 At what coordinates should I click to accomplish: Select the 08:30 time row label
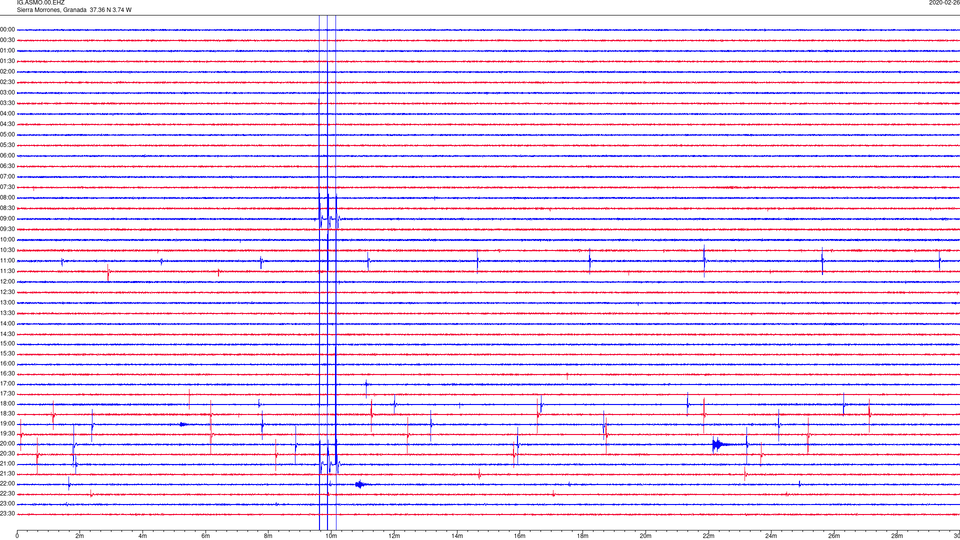(x=7, y=208)
